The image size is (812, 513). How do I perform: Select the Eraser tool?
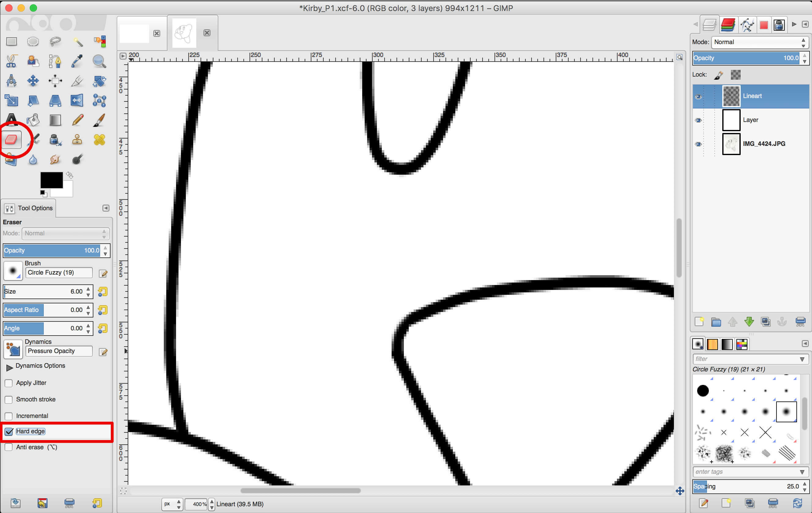point(11,139)
